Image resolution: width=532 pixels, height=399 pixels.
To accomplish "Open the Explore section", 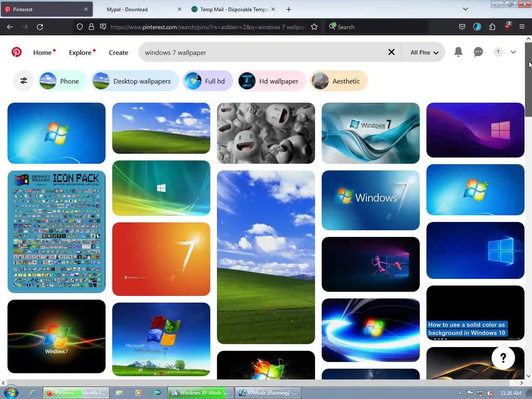I will [x=80, y=52].
